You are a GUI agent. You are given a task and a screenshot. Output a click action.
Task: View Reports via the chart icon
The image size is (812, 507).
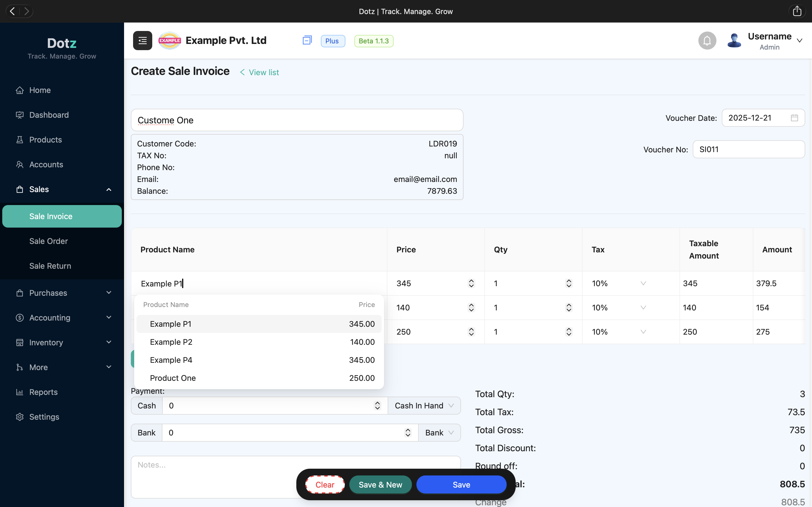19,392
